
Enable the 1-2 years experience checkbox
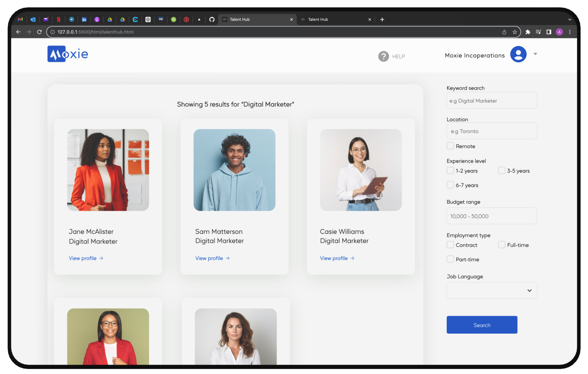(450, 170)
